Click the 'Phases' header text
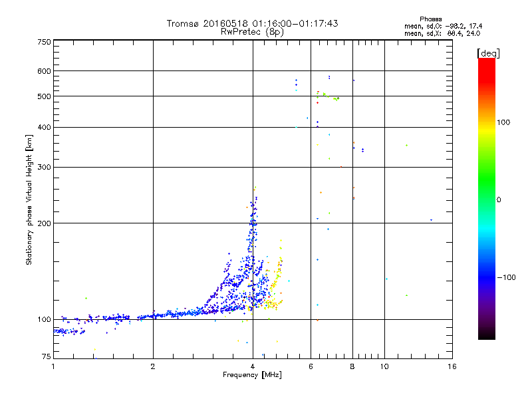 coord(430,19)
